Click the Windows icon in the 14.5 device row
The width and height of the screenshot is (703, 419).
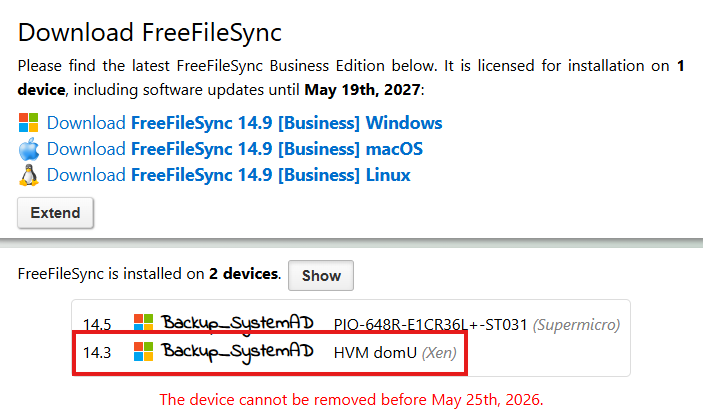pyautogui.click(x=143, y=322)
